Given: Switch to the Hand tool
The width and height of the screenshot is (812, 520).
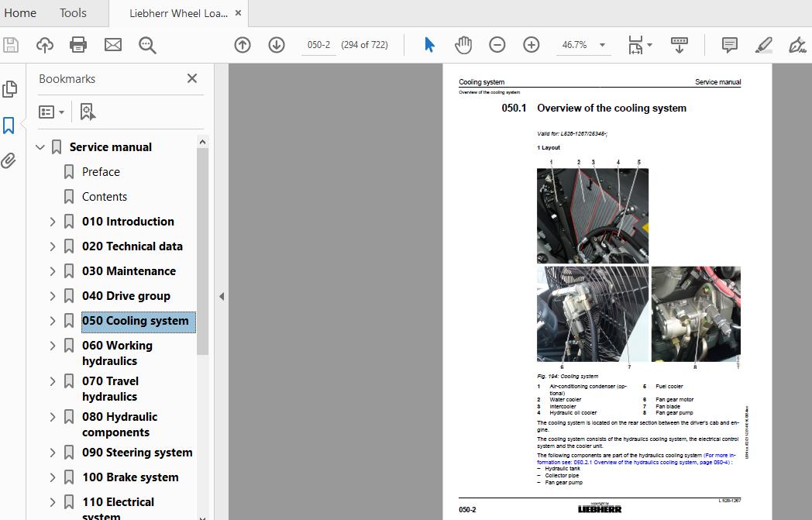Looking at the screenshot, I should [x=463, y=44].
